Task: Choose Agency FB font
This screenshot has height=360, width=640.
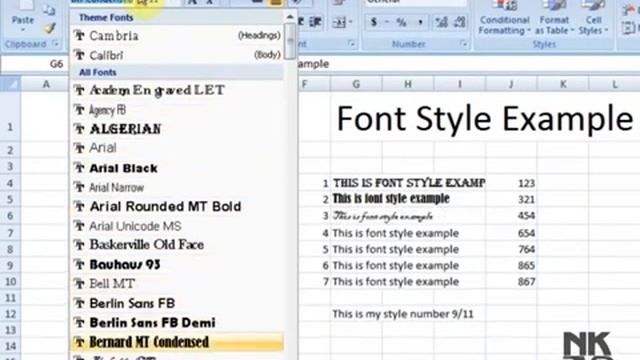Action: pyautogui.click(x=177, y=109)
